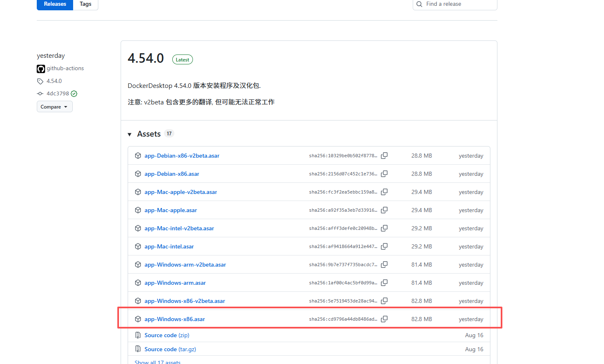The height and width of the screenshot is (364, 604).
Task: Copy SHA256 hash for app-Mac-intel.asar
Action: pyautogui.click(x=384, y=246)
